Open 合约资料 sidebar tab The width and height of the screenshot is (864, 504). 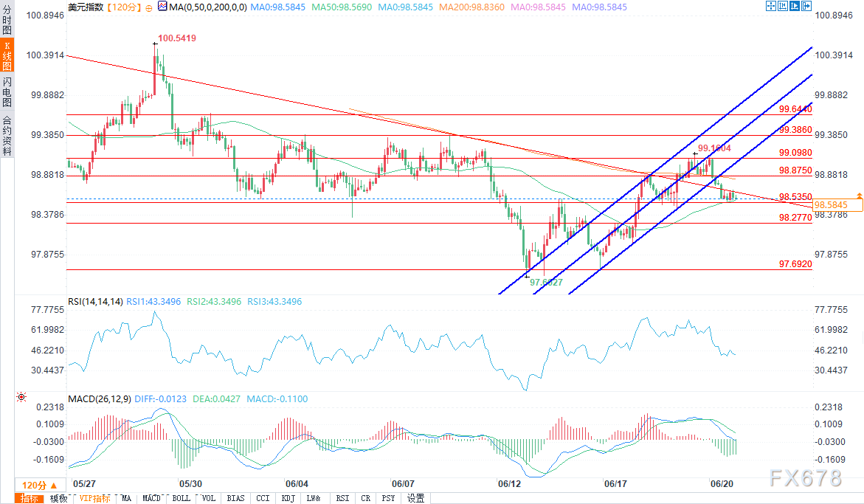[x=7, y=135]
